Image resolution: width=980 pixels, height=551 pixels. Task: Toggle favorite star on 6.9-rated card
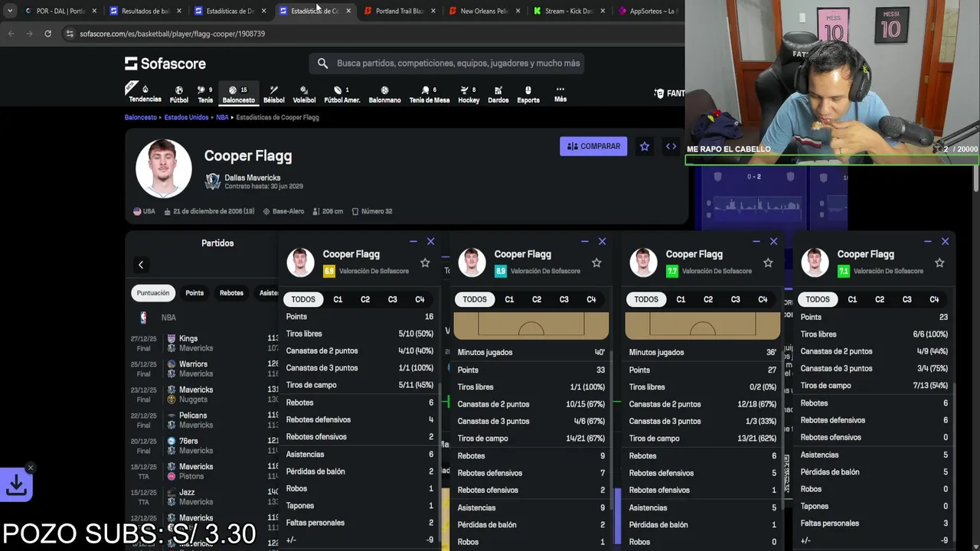click(425, 262)
